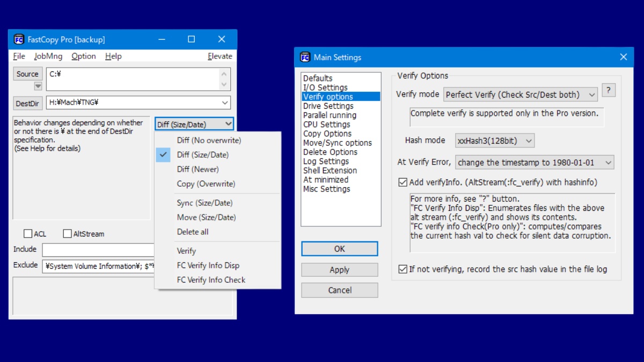Select At minimized in settings list
Screen dimensions: 644x362
(341, 180)
